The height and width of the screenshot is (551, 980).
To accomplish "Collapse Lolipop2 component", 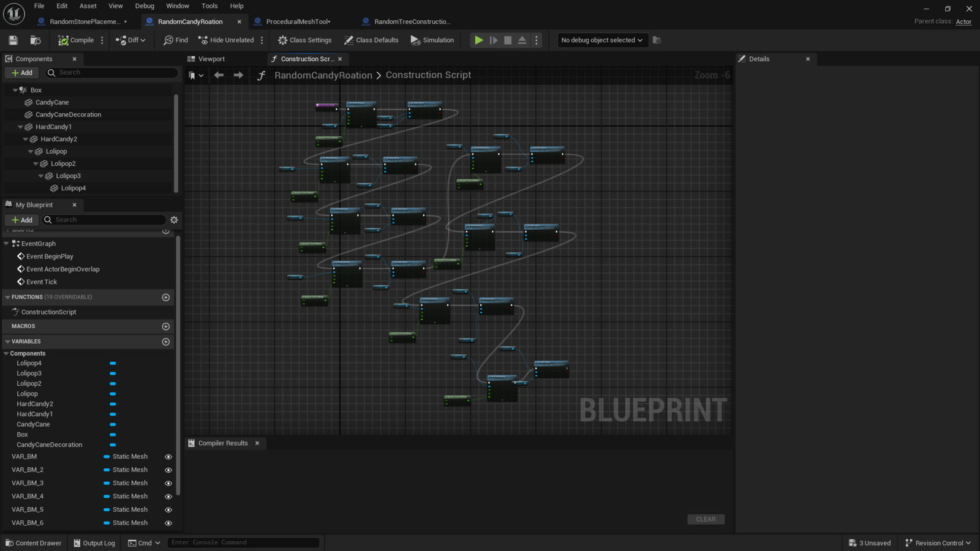I will (36, 164).
